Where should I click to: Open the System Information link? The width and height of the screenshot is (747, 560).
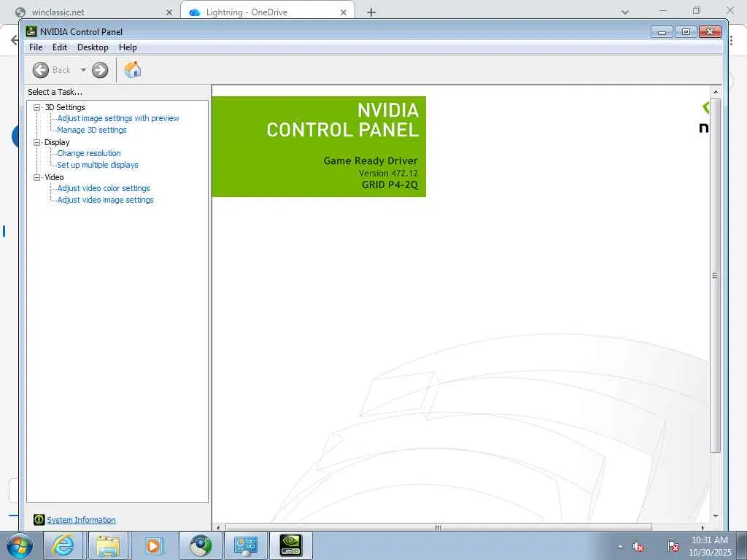tap(82, 520)
